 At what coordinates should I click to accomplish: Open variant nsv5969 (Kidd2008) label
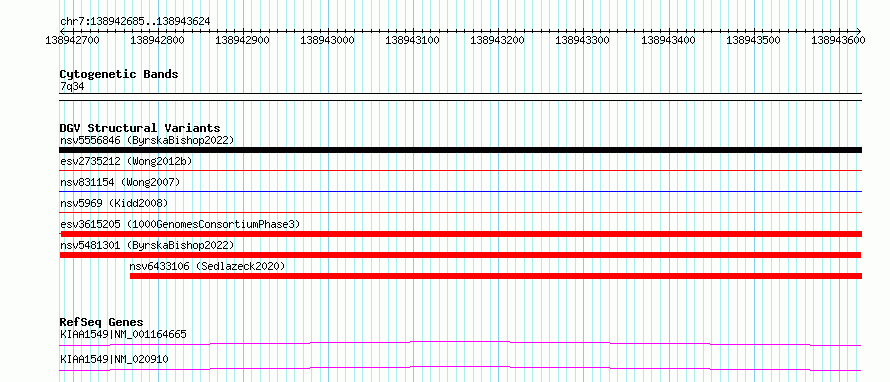[x=114, y=203]
